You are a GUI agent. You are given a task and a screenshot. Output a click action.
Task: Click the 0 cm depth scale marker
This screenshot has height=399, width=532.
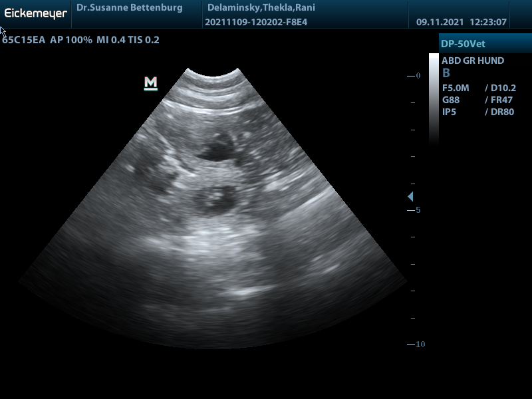click(x=418, y=76)
